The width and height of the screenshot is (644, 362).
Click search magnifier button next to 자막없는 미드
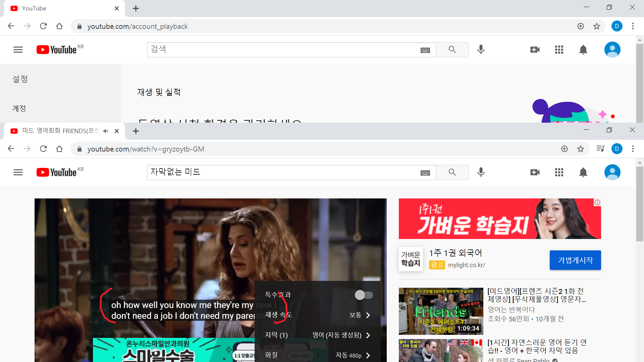452,172
